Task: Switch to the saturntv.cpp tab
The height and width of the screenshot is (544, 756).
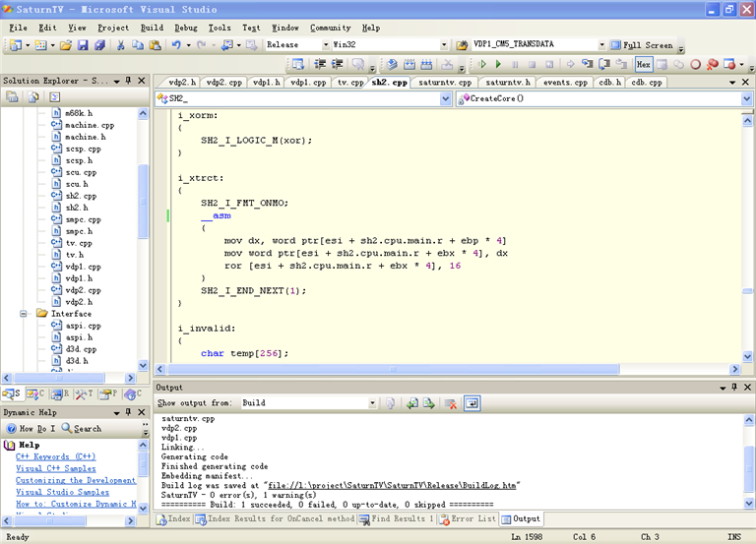Action: point(445,83)
